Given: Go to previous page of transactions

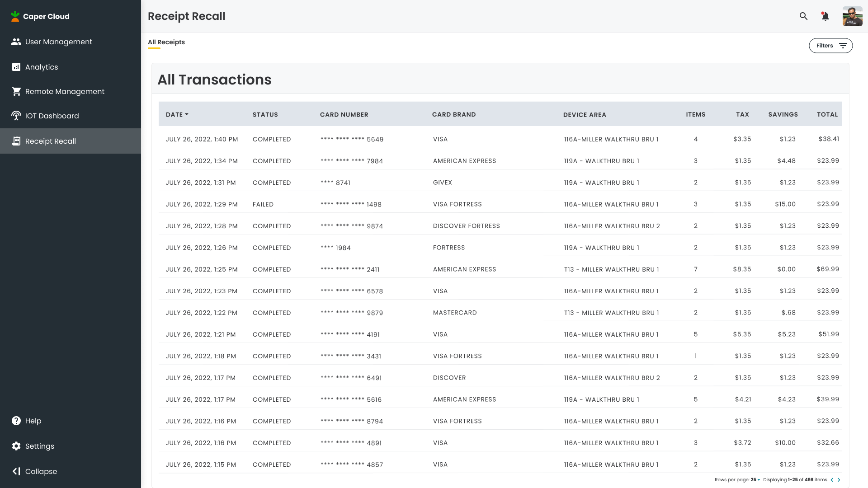Looking at the screenshot, I should click(832, 480).
